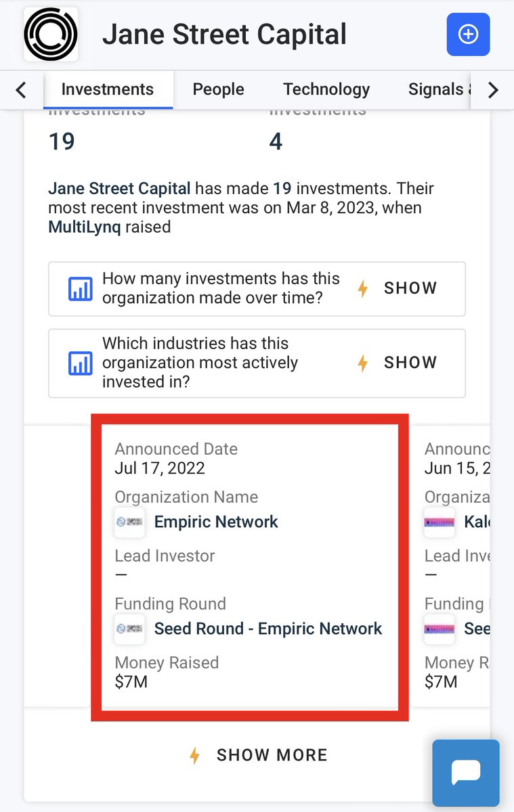Switch to the Technology tab
The width and height of the screenshot is (514, 812).
(x=326, y=89)
